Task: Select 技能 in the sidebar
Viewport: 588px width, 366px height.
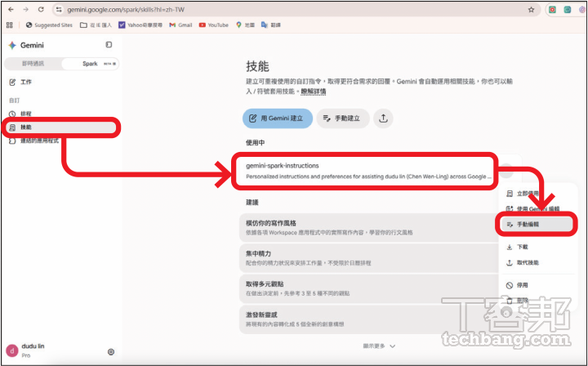Action: pyautogui.click(x=60, y=127)
